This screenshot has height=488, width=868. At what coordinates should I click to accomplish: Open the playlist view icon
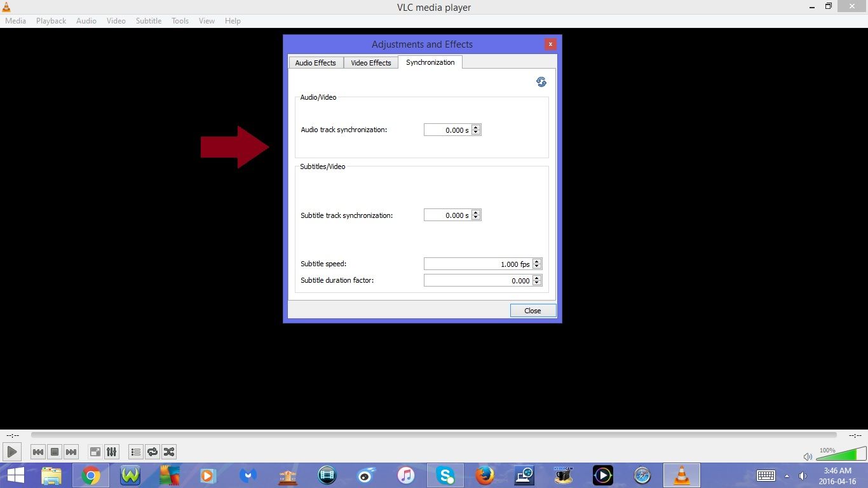(135, 452)
